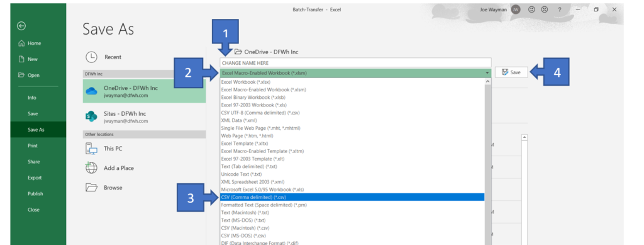Select Unicode Text (*.txt)

352,174
